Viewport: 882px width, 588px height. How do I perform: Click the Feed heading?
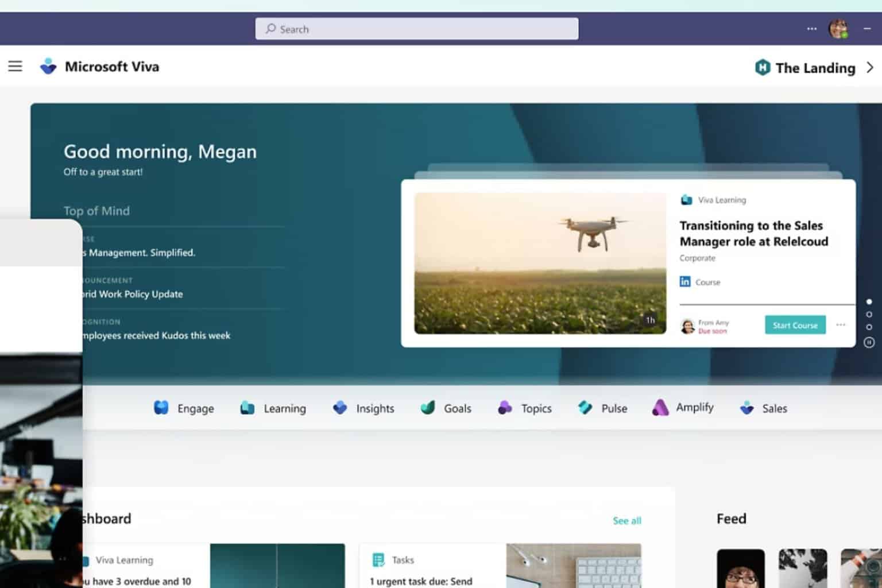(x=732, y=519)
